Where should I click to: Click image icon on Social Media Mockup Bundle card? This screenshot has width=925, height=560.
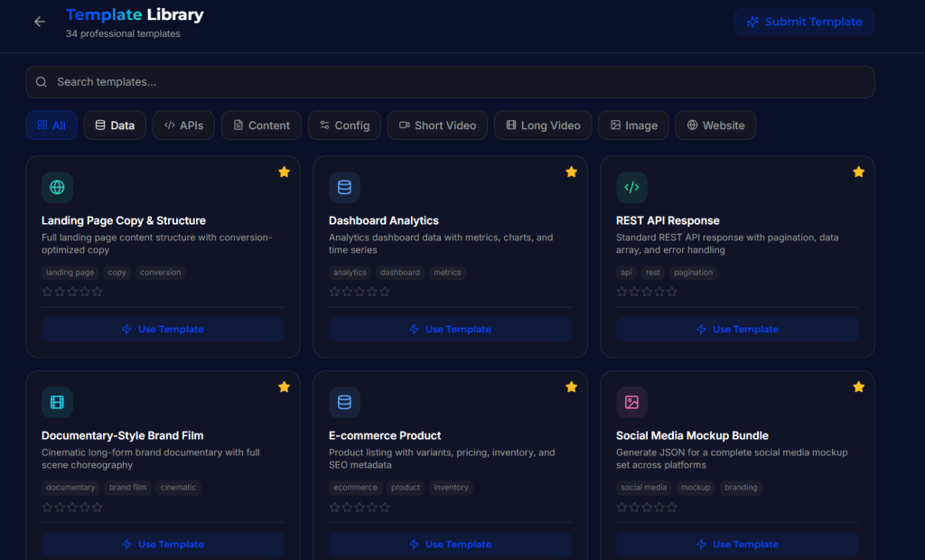631,403
